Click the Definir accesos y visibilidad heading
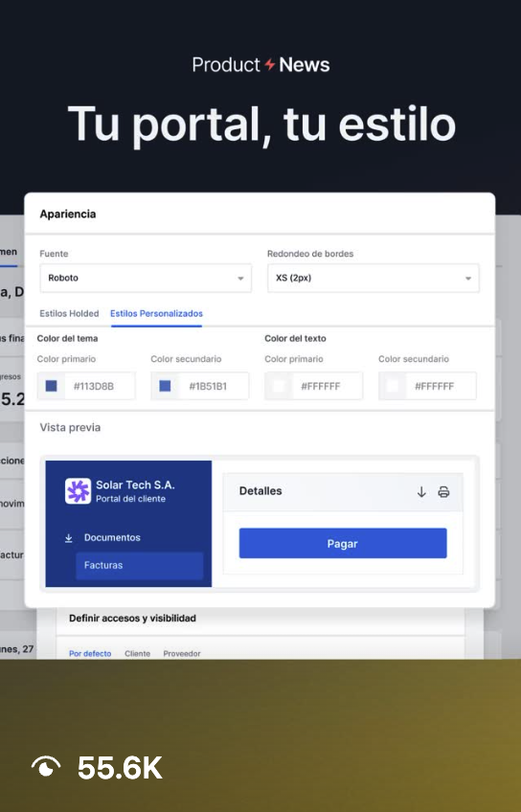The width and height of the screenshot is (521, 812). tap(132, 618)
